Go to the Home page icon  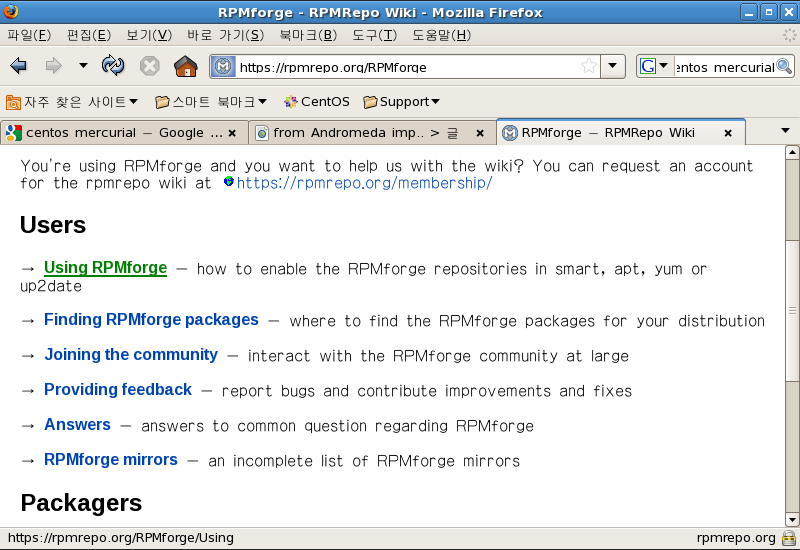(x=186, y=66)
